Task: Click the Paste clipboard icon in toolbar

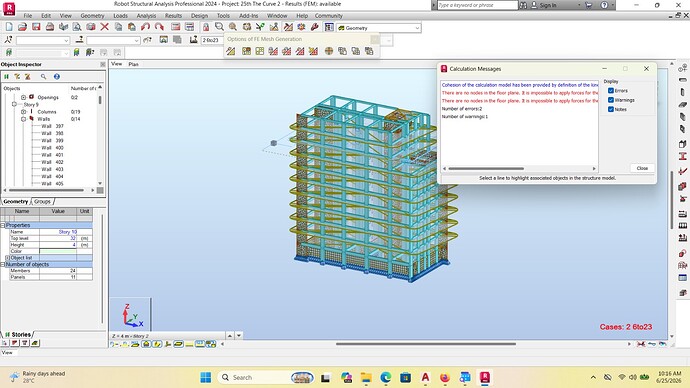Action: coord(132,27)
